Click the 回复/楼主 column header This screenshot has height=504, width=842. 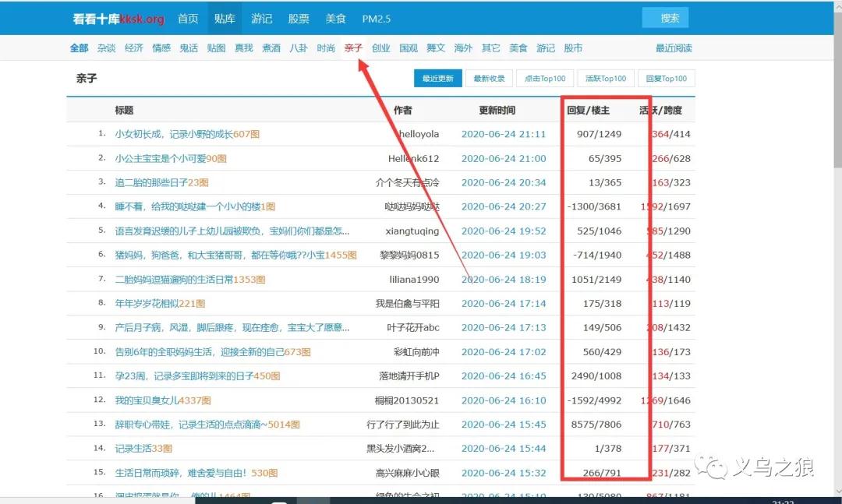588,111
